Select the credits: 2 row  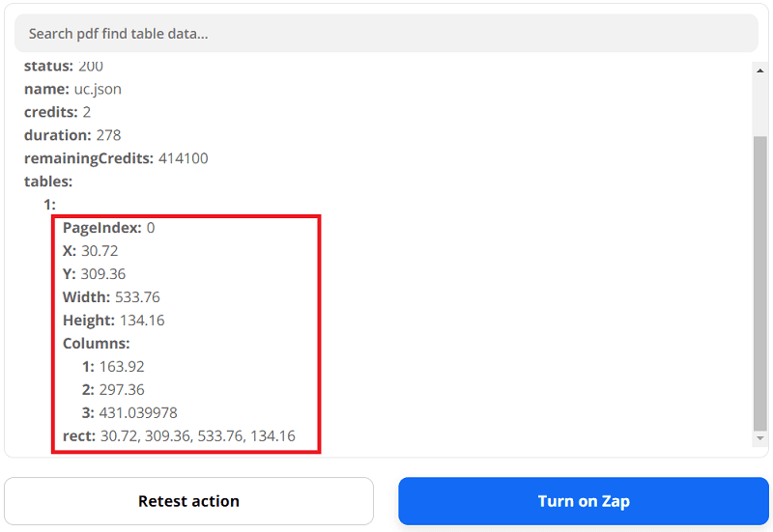point(57,112)
